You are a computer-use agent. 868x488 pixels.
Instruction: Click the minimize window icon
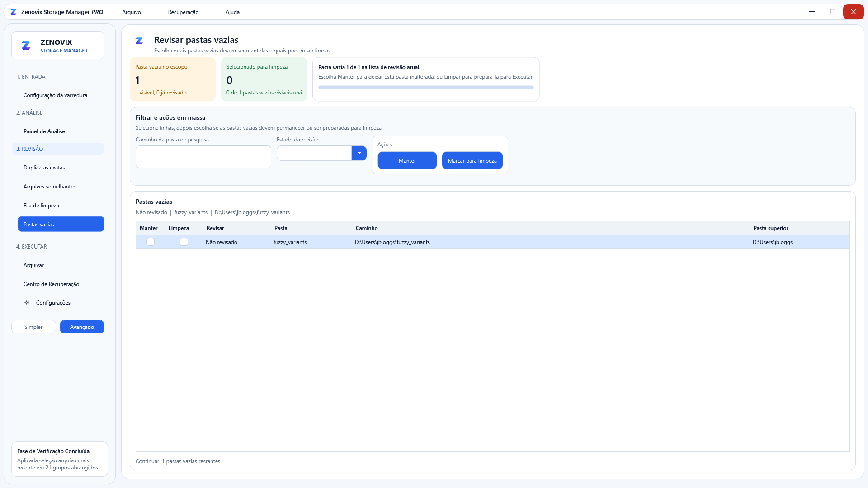coord(812,12)
